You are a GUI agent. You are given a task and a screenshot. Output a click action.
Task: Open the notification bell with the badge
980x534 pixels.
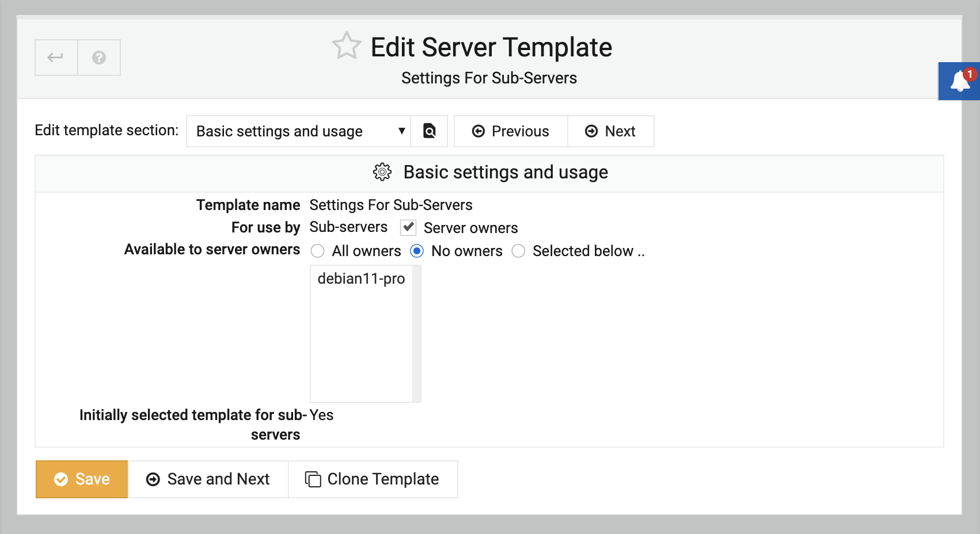point(959,81)
